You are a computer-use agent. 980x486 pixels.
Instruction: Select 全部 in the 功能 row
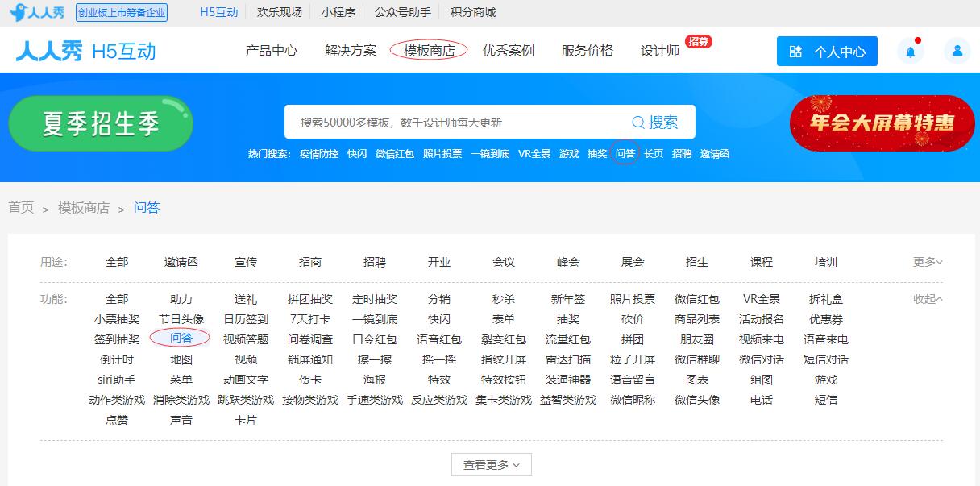click(117, 299)
